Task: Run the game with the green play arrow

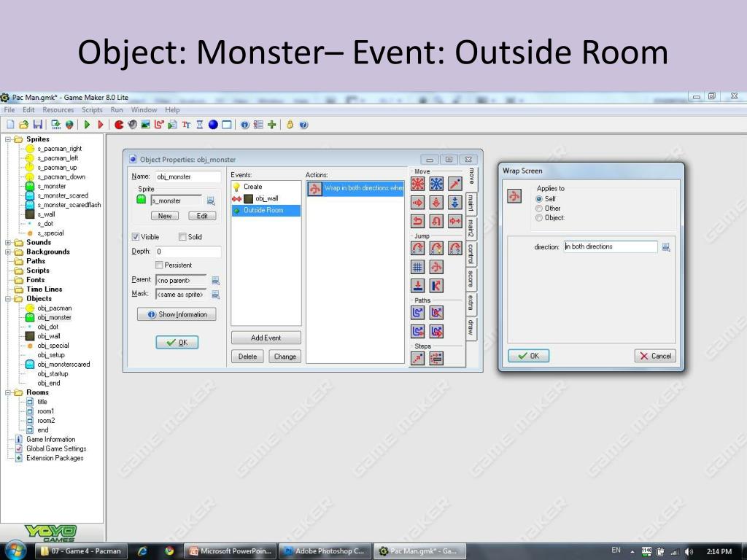Action: [87, 125]
